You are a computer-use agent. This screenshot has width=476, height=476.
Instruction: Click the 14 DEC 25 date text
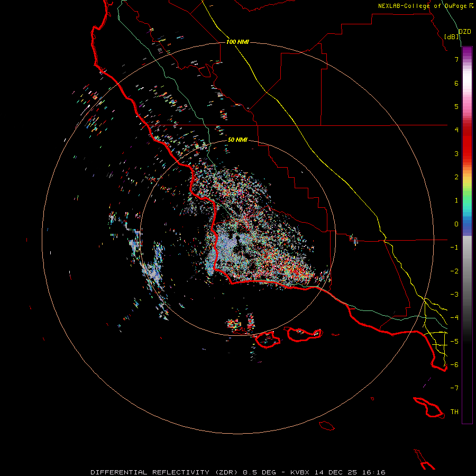tap(337, 472)
